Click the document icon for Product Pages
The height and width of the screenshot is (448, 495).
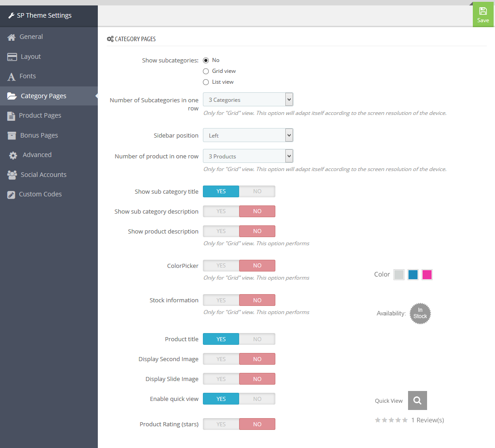tap(11, 116)
